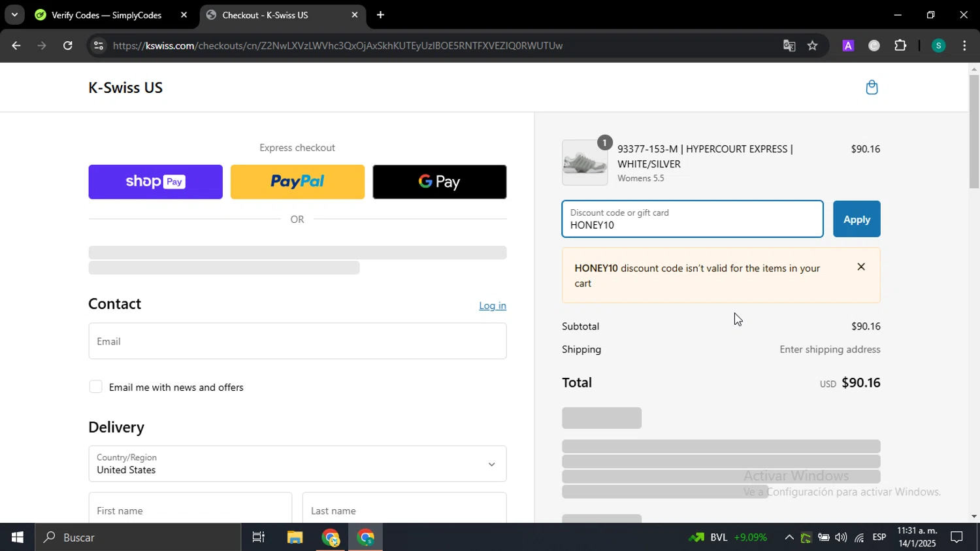The width and height of the screenshot is (980, 551).
Task: Dismiss the HONEY10 invalid code message
Action: pos(861,267)
